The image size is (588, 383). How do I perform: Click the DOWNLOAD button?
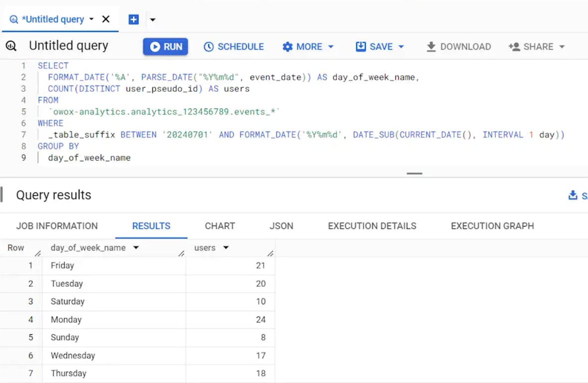[x=458, y=46]
